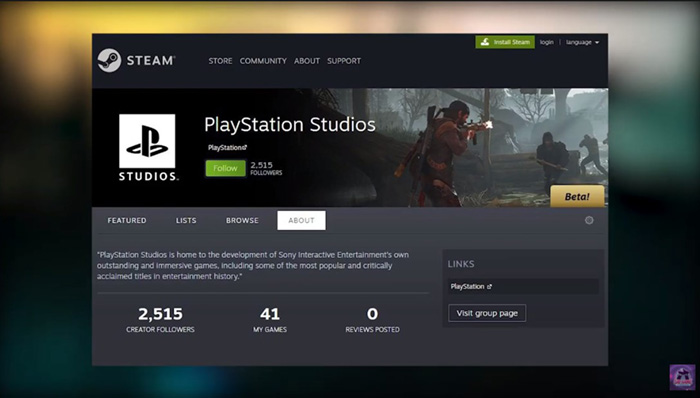The image size is (700, 398).
Task: Click the Beta! badge button
Action: (577, 196)
